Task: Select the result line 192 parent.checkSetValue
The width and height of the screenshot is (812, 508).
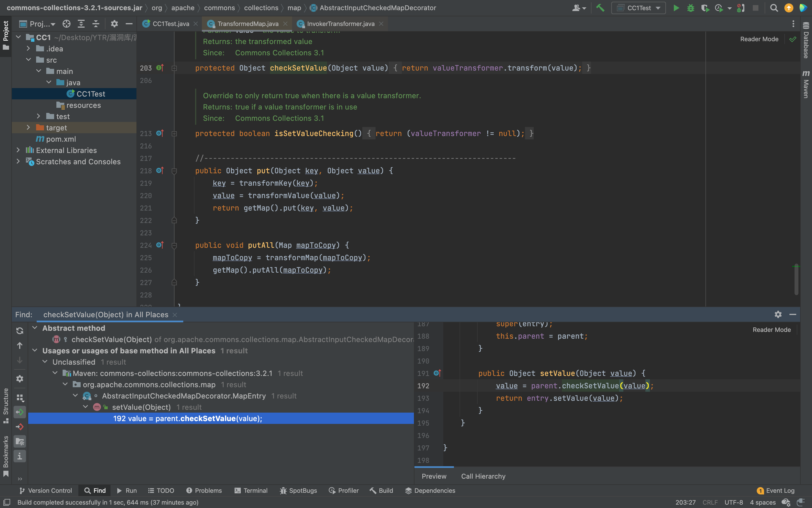Action: click(221, 418)
